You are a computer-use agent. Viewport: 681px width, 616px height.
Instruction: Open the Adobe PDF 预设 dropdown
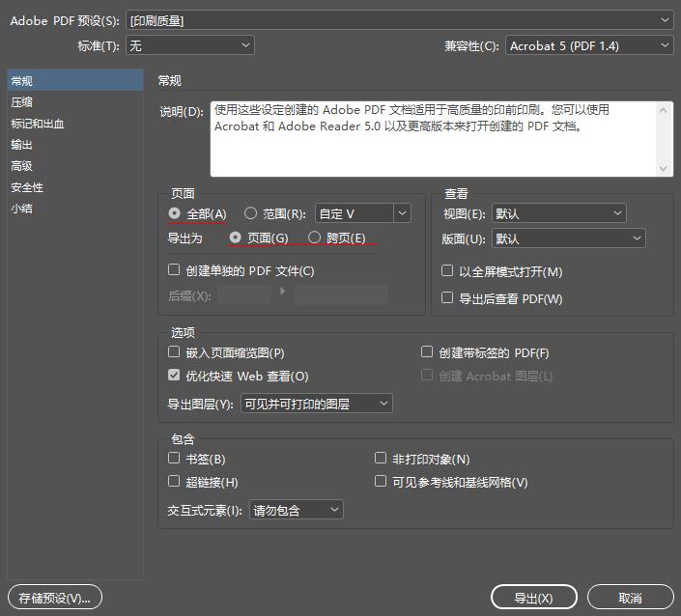[x=400, y=20]
